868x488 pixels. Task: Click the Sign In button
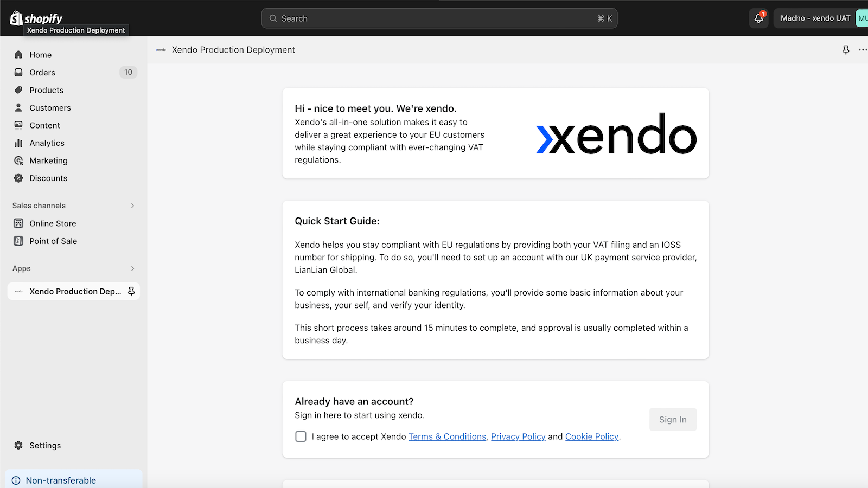[x=673, y=420]
